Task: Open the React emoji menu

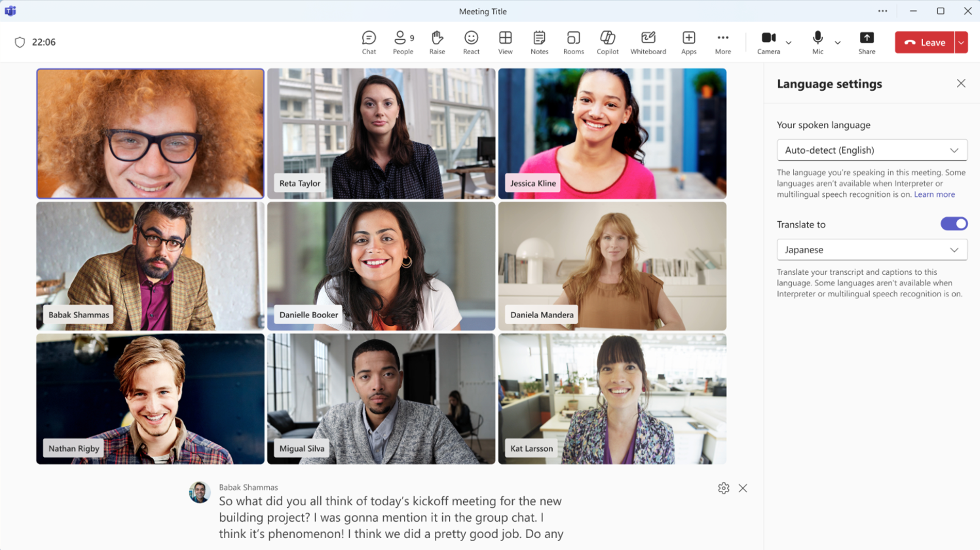Action: [471, 42]
